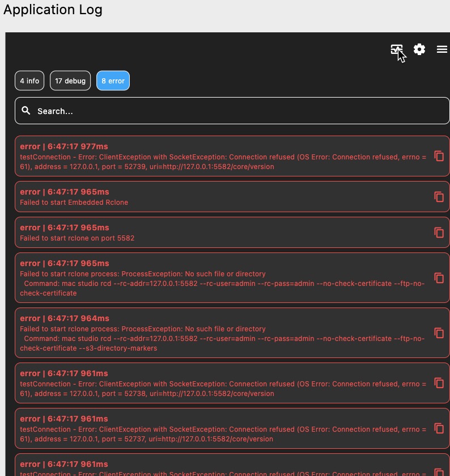Image resolution: width=450 pixels, height=476 pixels.
Task: Toggle the 8 error filter chip
Action: pyautogui.click(x=113, y=81)
